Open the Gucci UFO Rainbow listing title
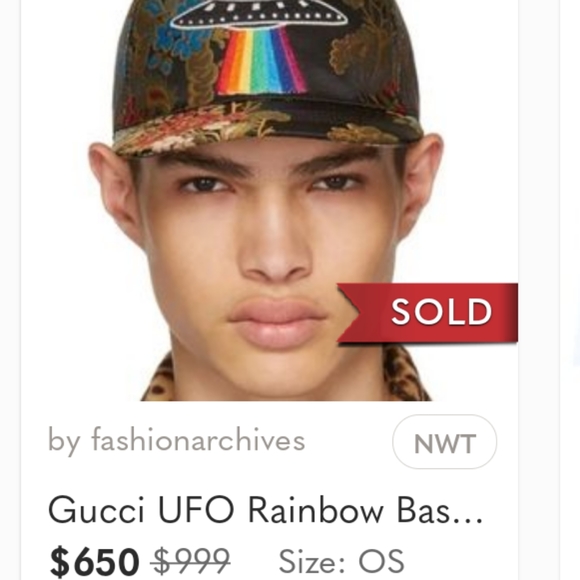Screen dimensions: 580x580 [x=266, y=510]
